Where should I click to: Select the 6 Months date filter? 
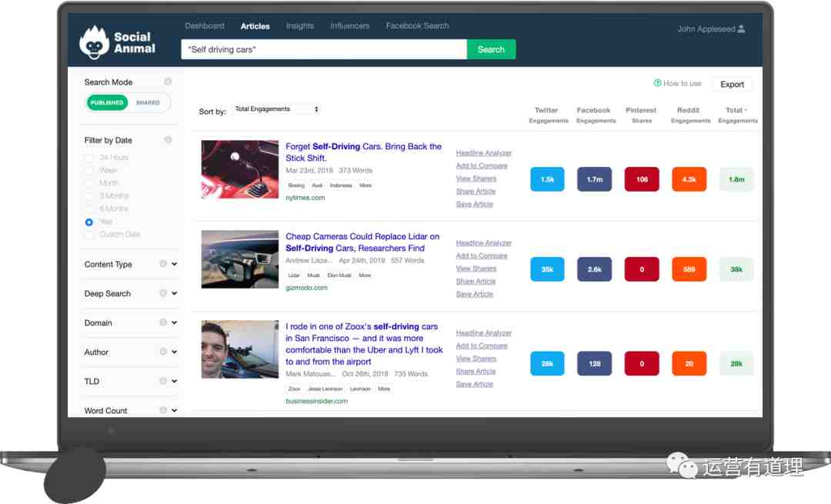tap(89, 209)
